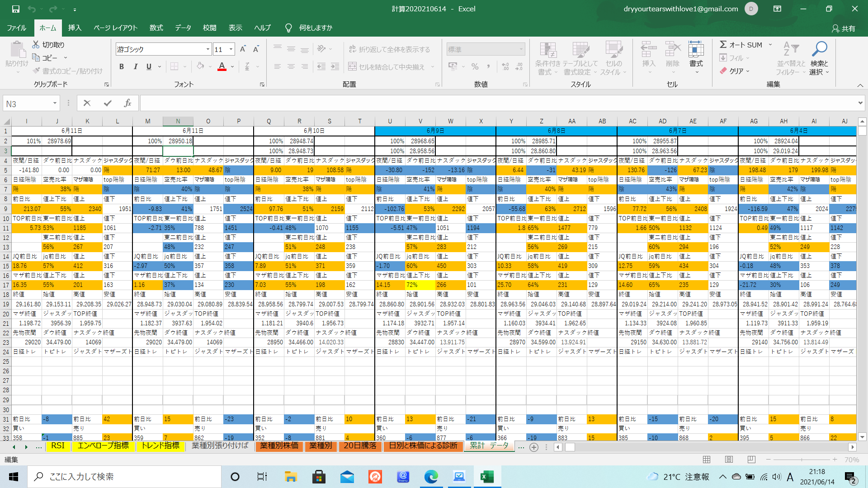Open the font size dropdown
Screen dimensions: 868x488
click(231, 49)
